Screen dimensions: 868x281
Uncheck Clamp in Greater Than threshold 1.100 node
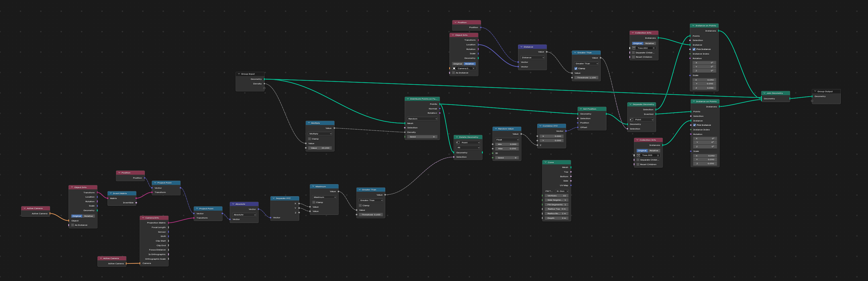[x=576, y=68]
